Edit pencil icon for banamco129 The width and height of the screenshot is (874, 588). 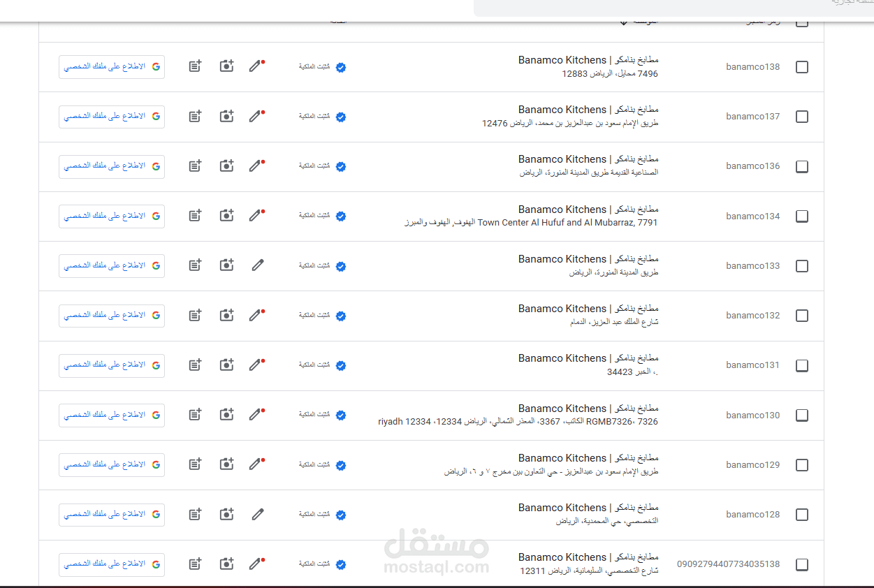pos(256,464)
